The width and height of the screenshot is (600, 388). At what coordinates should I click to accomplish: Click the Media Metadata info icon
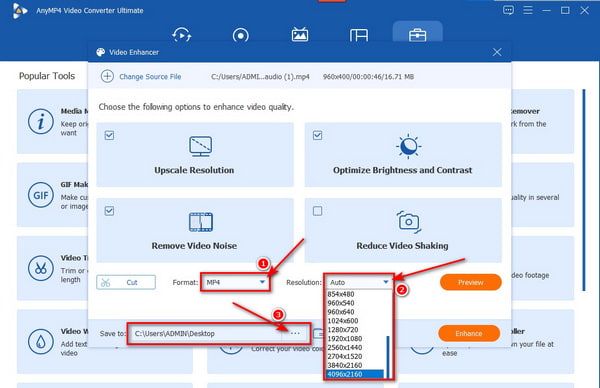pos(41,122)
